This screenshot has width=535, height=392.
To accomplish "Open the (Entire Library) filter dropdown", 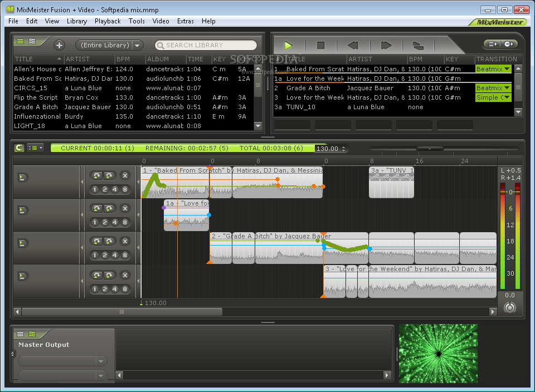I will tap(109, 45).
